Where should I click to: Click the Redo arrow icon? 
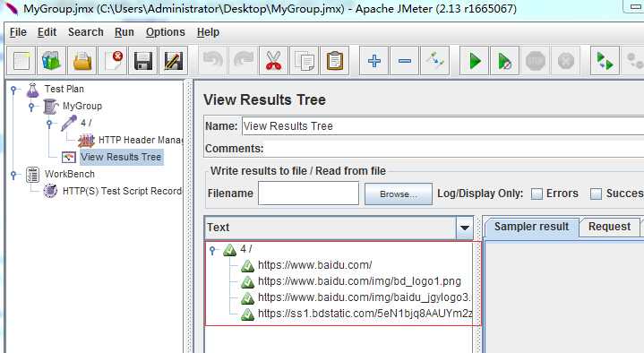[x=243, y=61]
